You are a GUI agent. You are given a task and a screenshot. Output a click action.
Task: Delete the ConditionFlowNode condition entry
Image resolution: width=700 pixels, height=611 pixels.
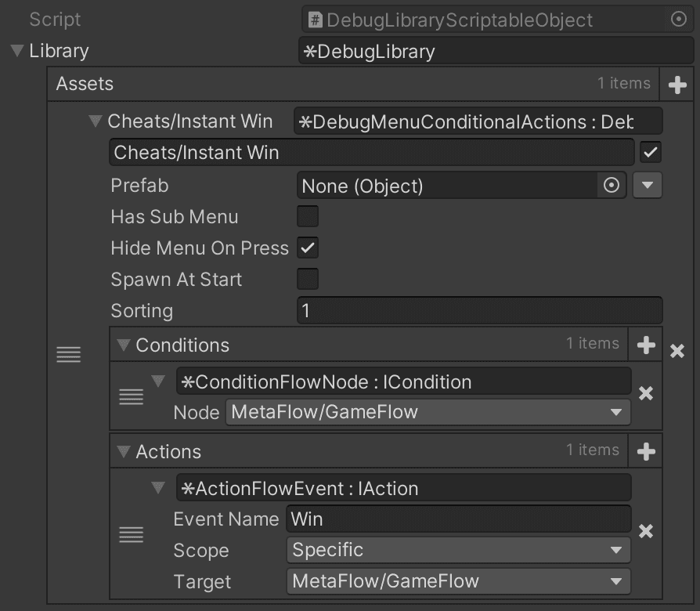[645, 393]
